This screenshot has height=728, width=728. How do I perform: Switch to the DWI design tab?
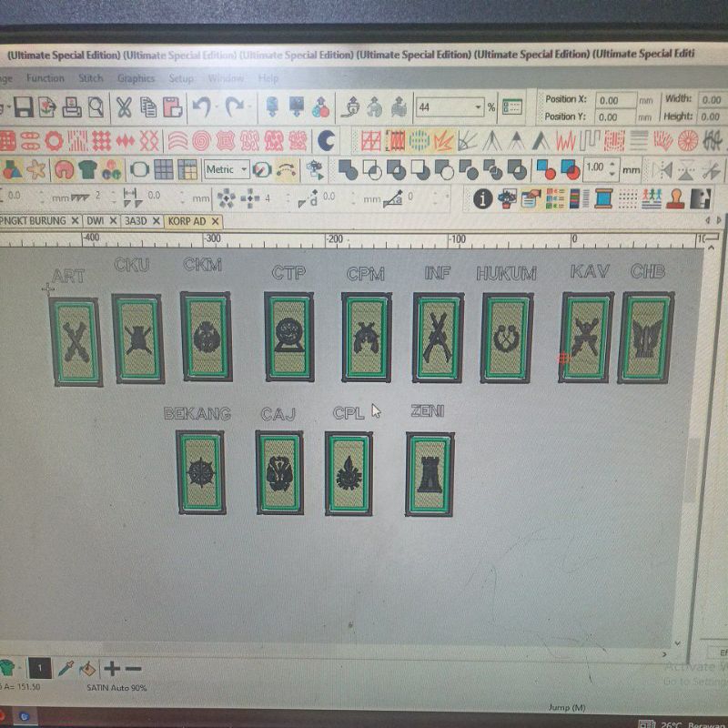[95, 221]
